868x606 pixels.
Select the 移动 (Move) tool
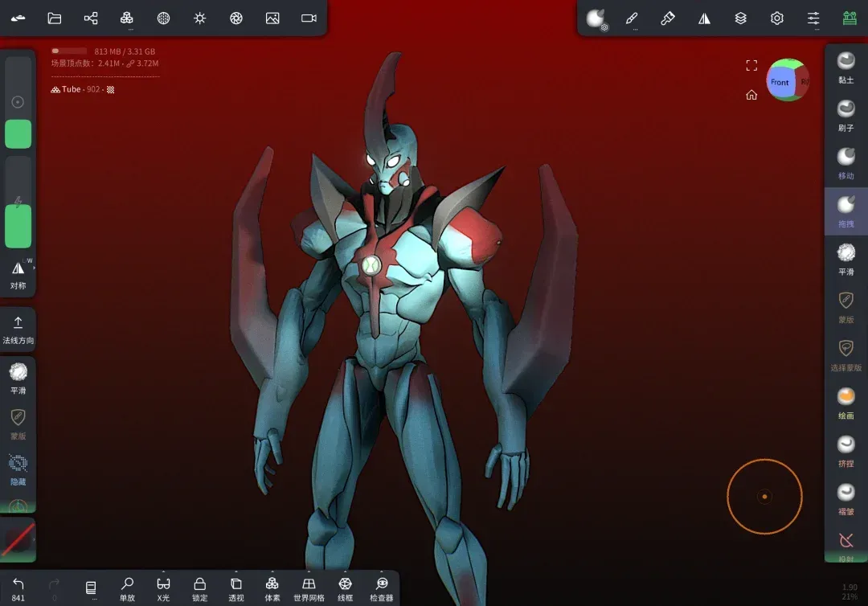point(845,162)
